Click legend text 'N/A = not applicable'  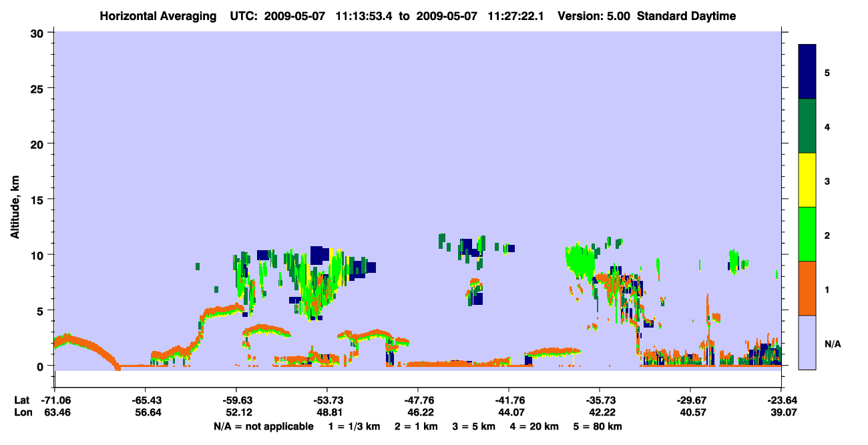tap(263, 426)
